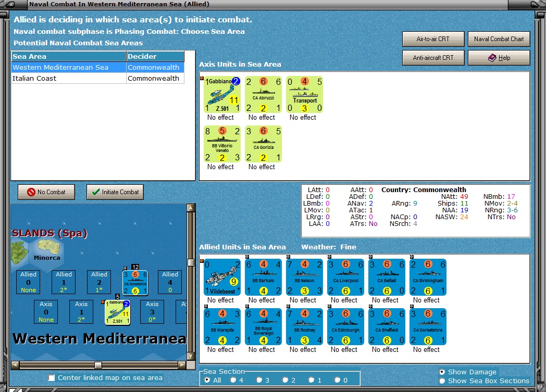Select the BB Warspite battleship counter
Screen dimensions: 546x392
click(x=222, y=326)
